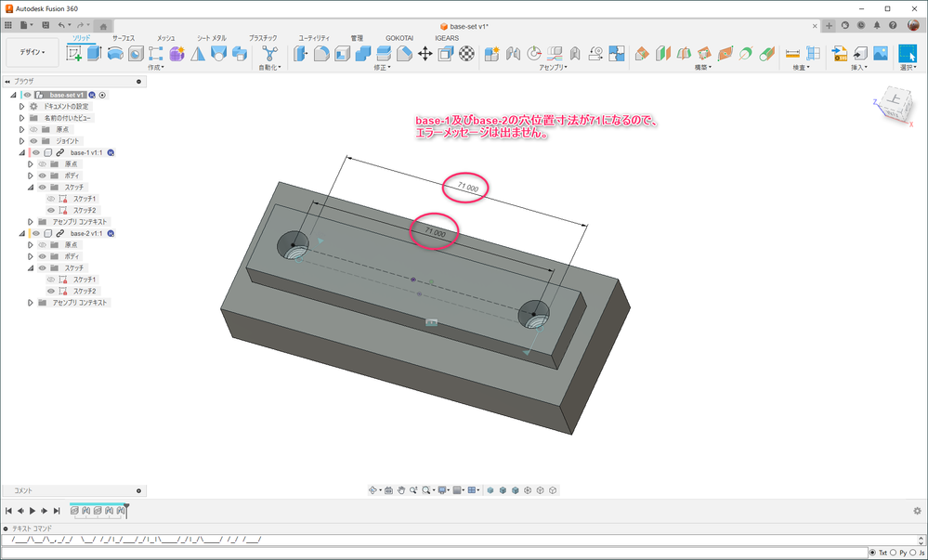Expand 名前の付いたビュー node
928x560 pixels.
coord(22,118)
